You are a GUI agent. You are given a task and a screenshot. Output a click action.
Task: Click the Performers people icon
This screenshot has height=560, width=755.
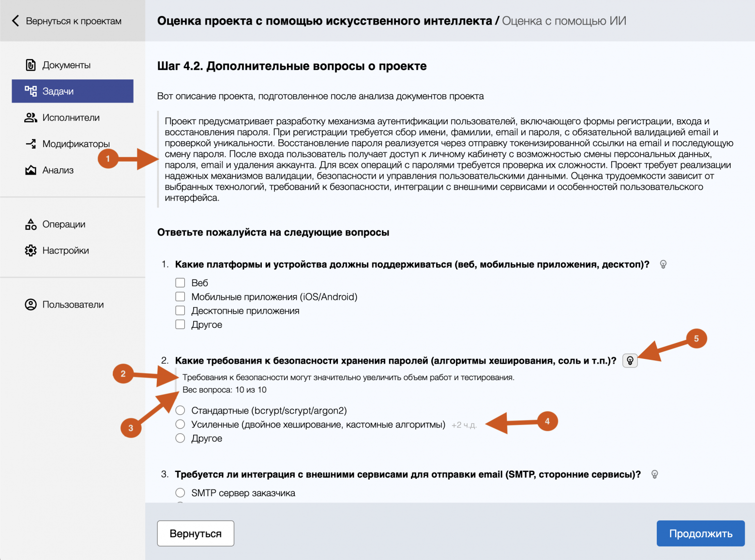(x=30, y=118)
